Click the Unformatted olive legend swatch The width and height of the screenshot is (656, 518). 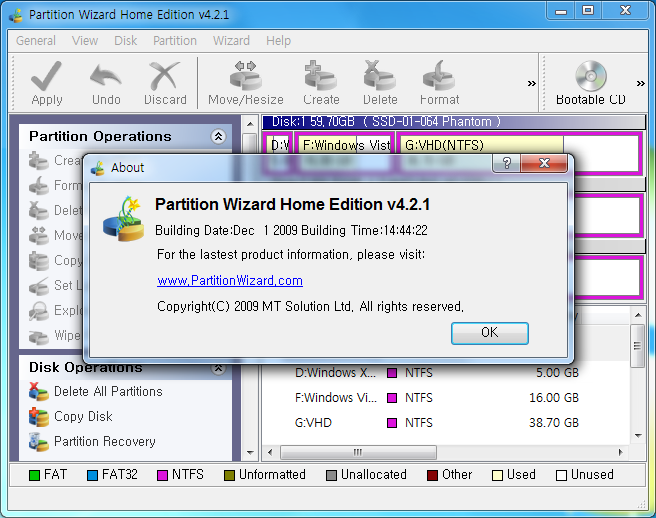pyautogui.click(x=229, y=475)
